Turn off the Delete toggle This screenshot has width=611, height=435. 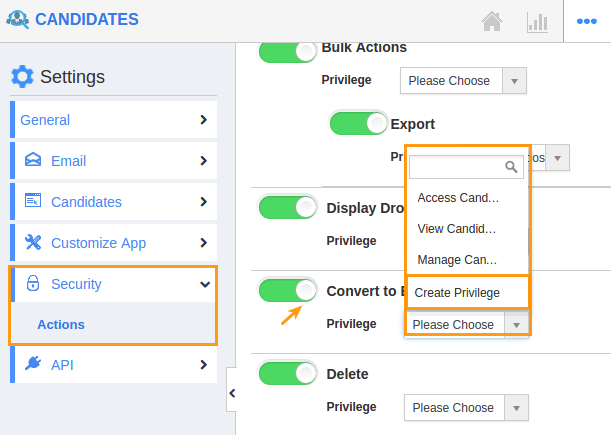click(288, 373)
